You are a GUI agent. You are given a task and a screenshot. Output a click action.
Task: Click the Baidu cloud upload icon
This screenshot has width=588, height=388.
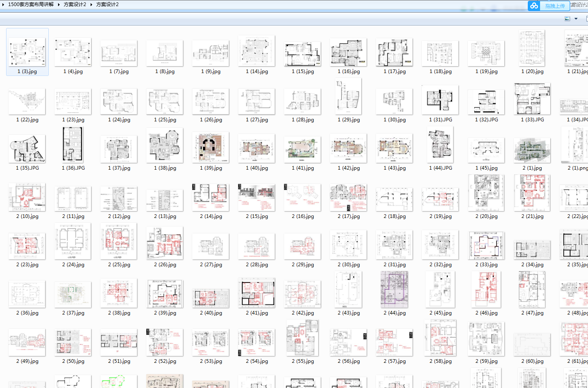534,6
